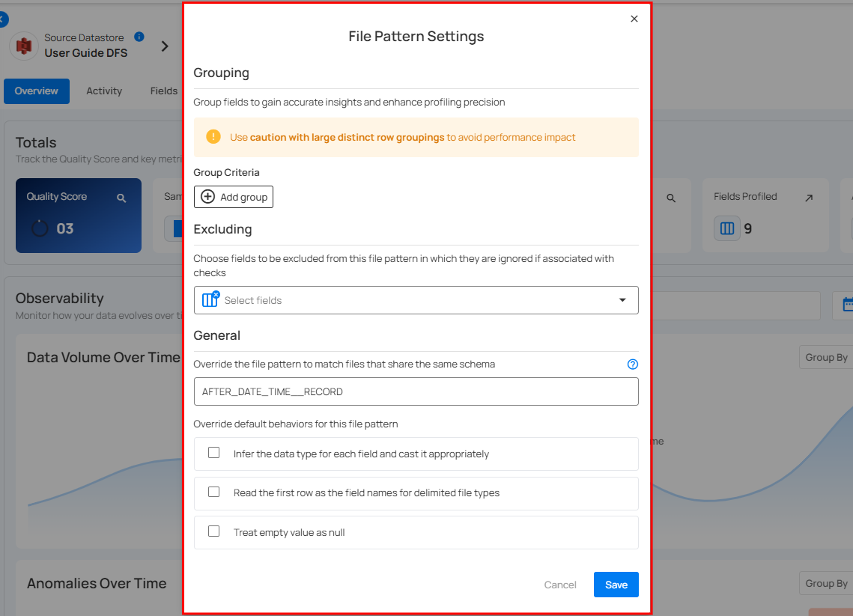Expand the breadcrumb chevron after User Guide DFS
The image size is (853, 616).
point(165,46)
